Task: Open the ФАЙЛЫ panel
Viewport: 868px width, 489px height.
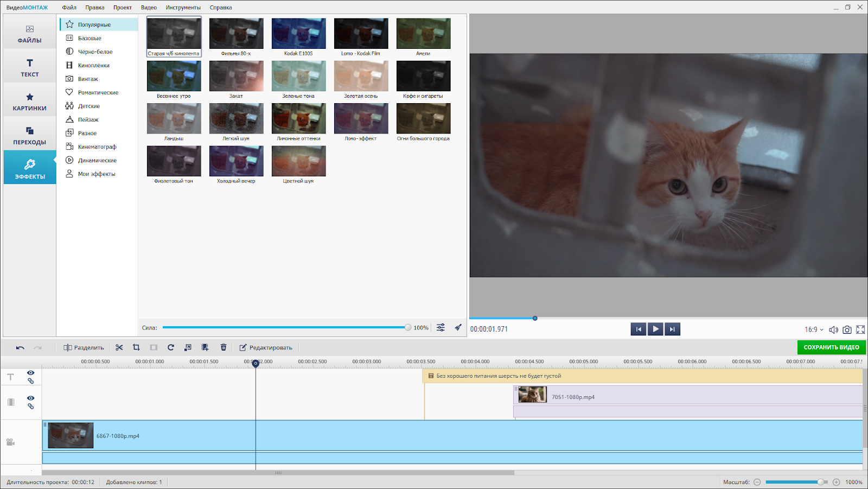Action: 29,34
